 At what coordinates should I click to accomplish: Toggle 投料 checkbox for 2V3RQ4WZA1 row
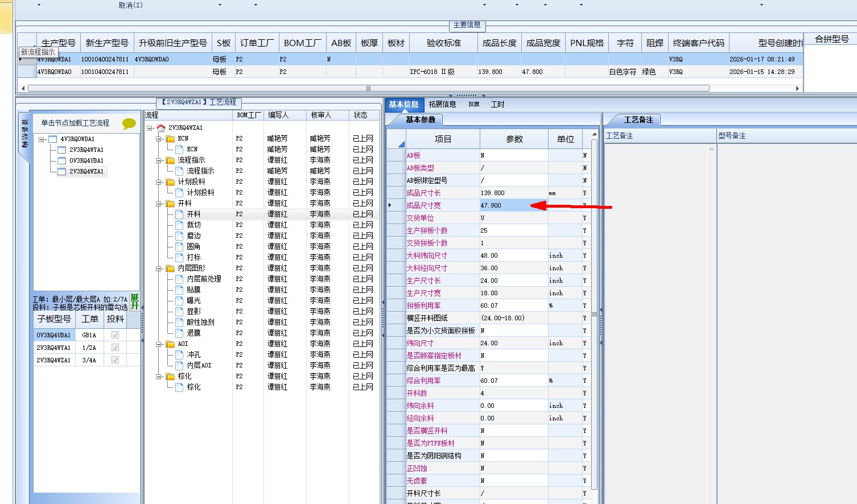[116, 360]
